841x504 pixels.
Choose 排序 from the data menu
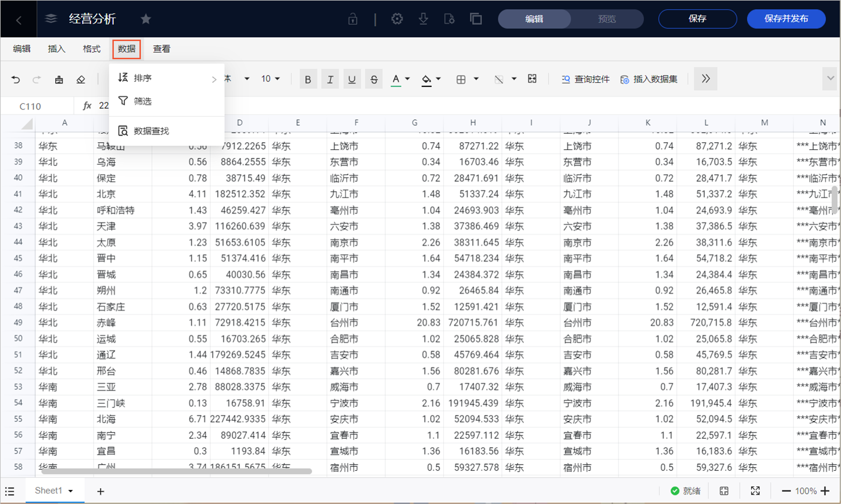[167, 78]
